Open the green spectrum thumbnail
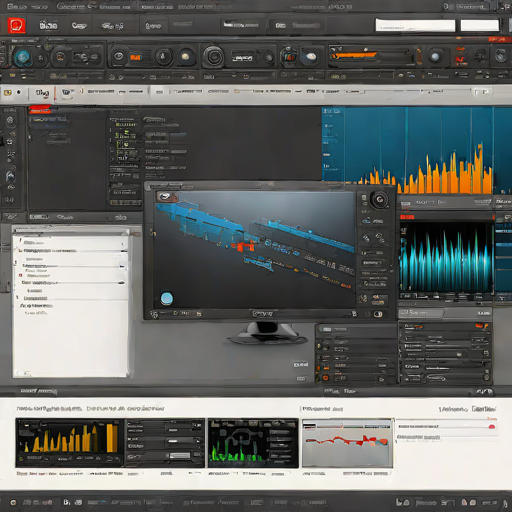Viewport: 512px width, 512px height. point(253,443)
